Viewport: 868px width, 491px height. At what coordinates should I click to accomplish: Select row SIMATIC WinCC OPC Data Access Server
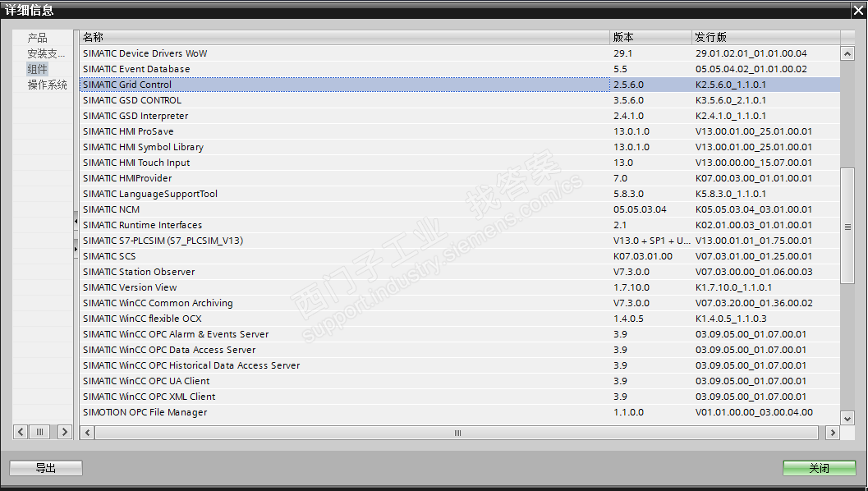click(x=460, y=349)
